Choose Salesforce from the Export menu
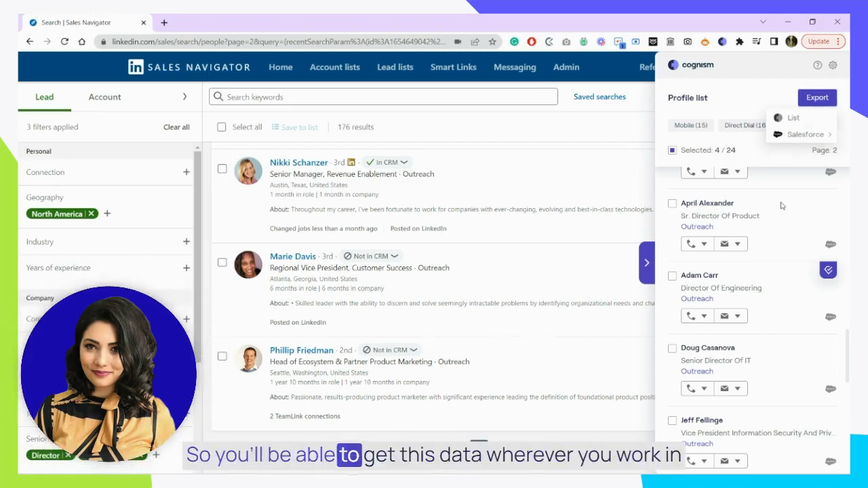Image resolution: width=868 pixels, height=488 pixels. pos(802,134)
